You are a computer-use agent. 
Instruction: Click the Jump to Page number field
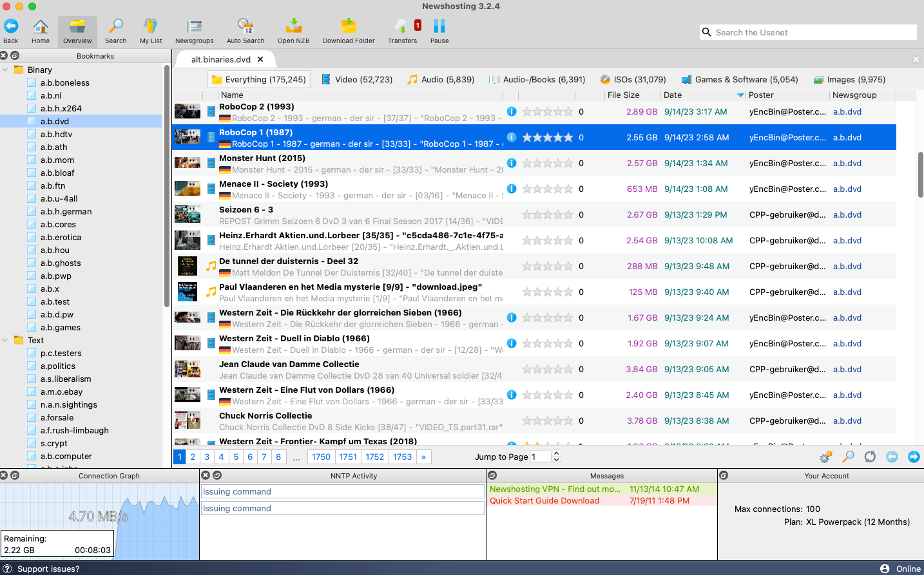[x=541, y=457]
